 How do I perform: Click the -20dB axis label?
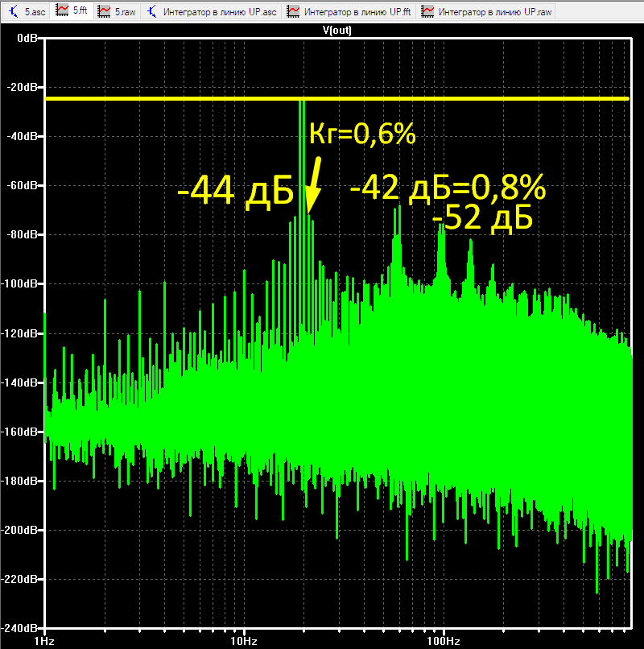[22, 87]
